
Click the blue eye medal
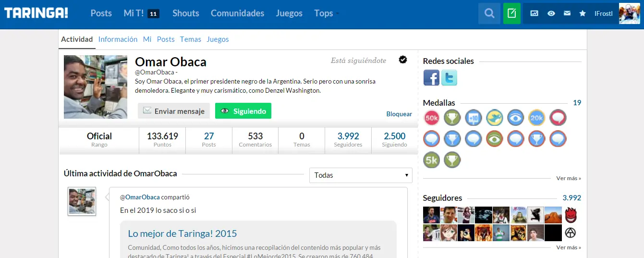click(x=516, y=118)
